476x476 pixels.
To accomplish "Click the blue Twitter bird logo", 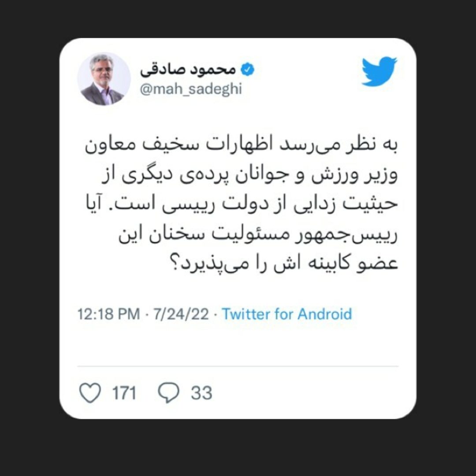I will coord(379,71).
